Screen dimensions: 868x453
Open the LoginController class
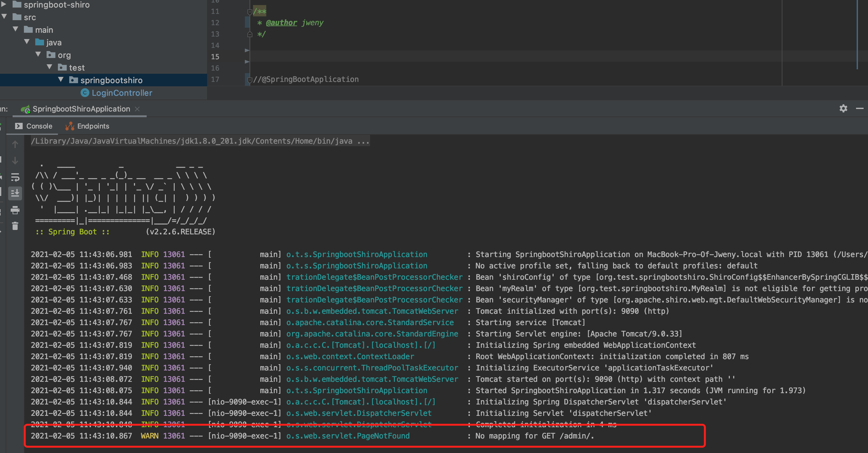click(x=122, y=93)
